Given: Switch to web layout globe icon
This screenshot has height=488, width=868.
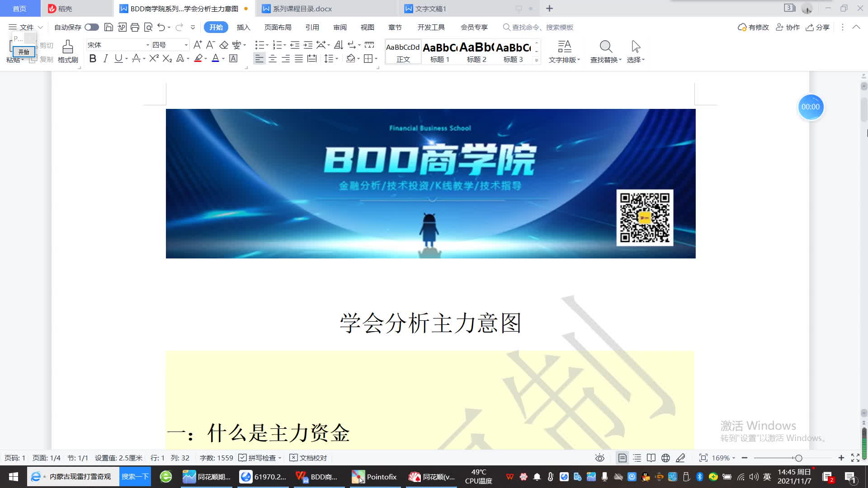Looking at the screenshot, I should click(x=665, y=458).
